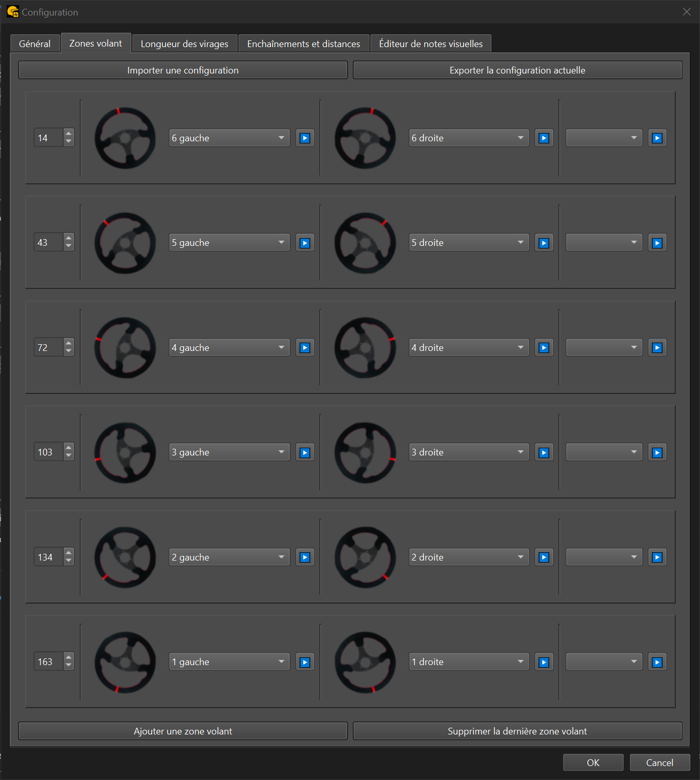Play the "6 gauche" sound preview
The width and height of the screenshot is (700, 780).
tap(305, 138)
